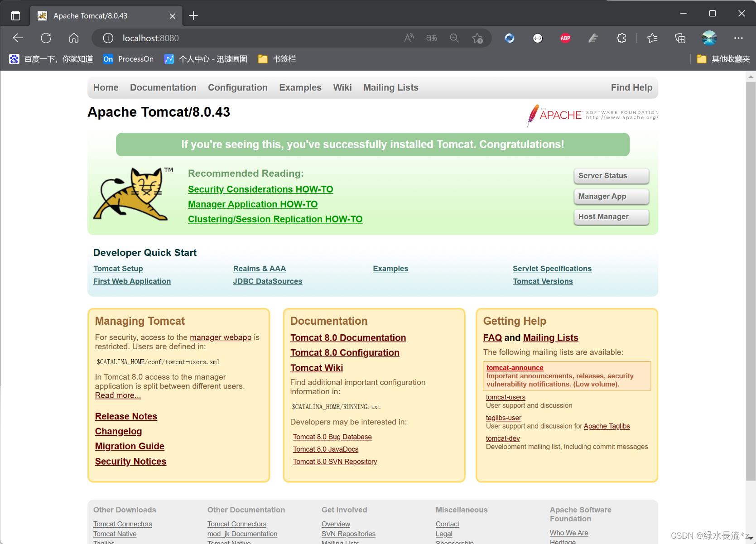The height and width of the screenshot is (544, 756).
Task: Open Manager Application HOW-TO link
Action: (x=253, y=204)
